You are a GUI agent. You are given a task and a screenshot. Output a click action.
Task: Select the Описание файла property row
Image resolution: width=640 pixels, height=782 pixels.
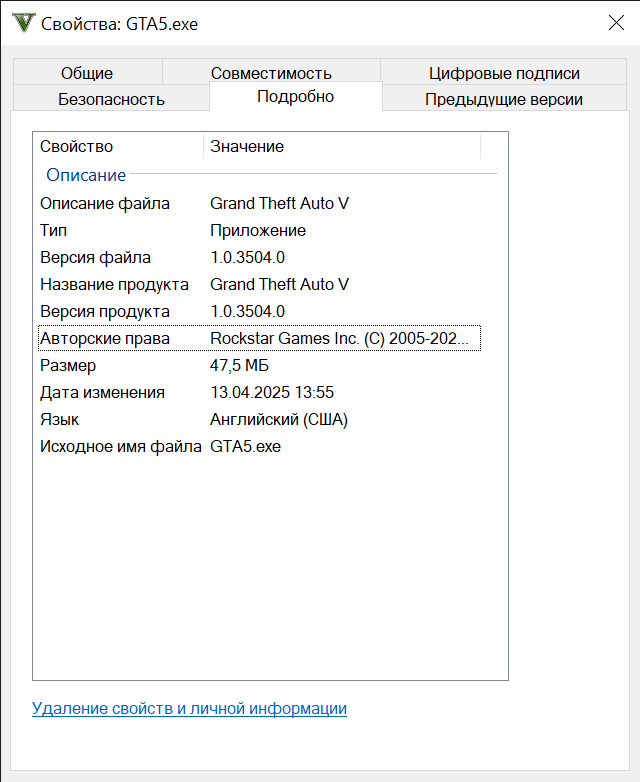(105, 203)
